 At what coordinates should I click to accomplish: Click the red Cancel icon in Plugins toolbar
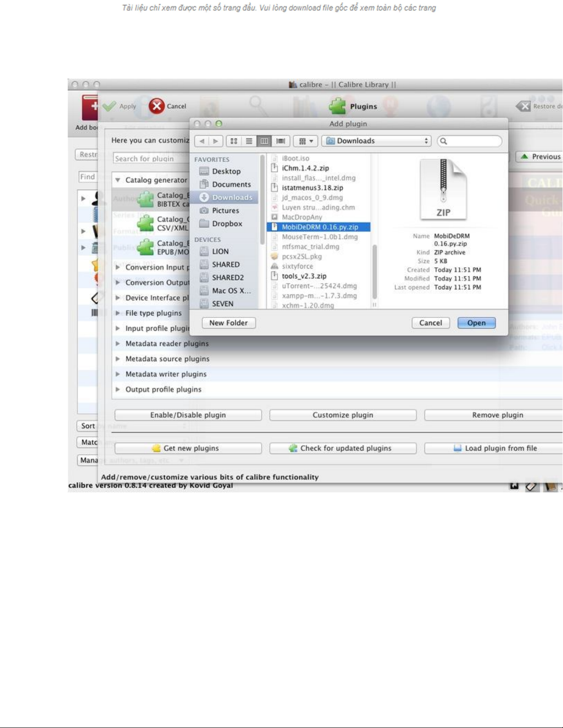pyautogui.click(x=157, y=106)
